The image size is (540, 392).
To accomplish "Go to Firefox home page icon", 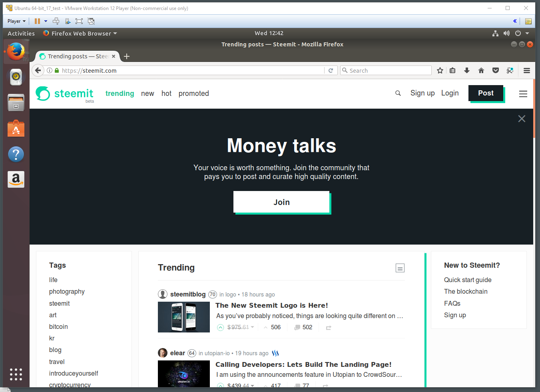I will click(481, 70).
